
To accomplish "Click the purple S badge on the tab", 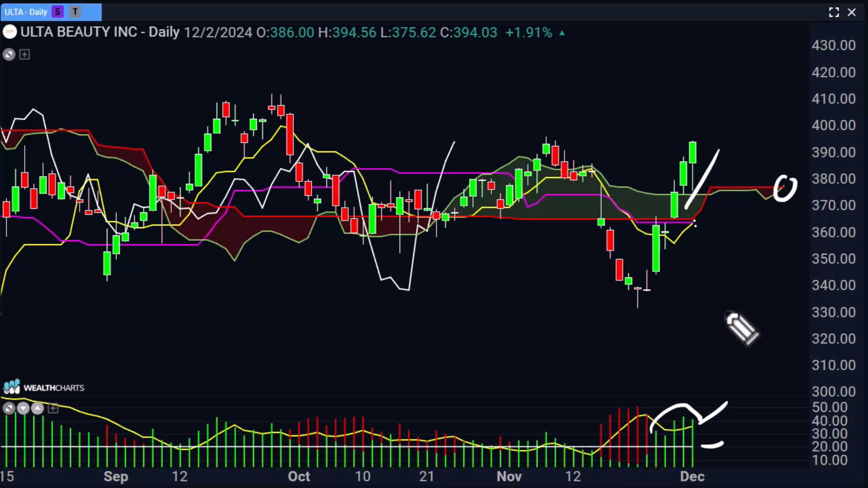I will 58,12.
